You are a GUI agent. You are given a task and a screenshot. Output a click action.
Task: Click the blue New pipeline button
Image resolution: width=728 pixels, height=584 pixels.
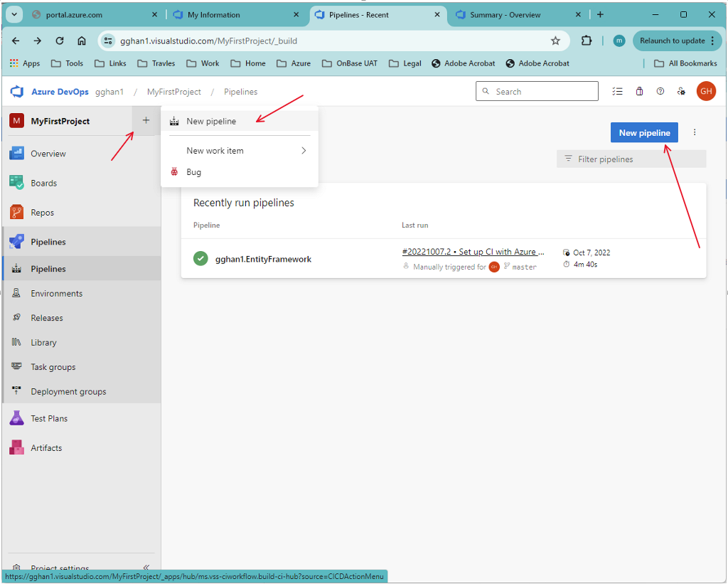click(643, 132)
